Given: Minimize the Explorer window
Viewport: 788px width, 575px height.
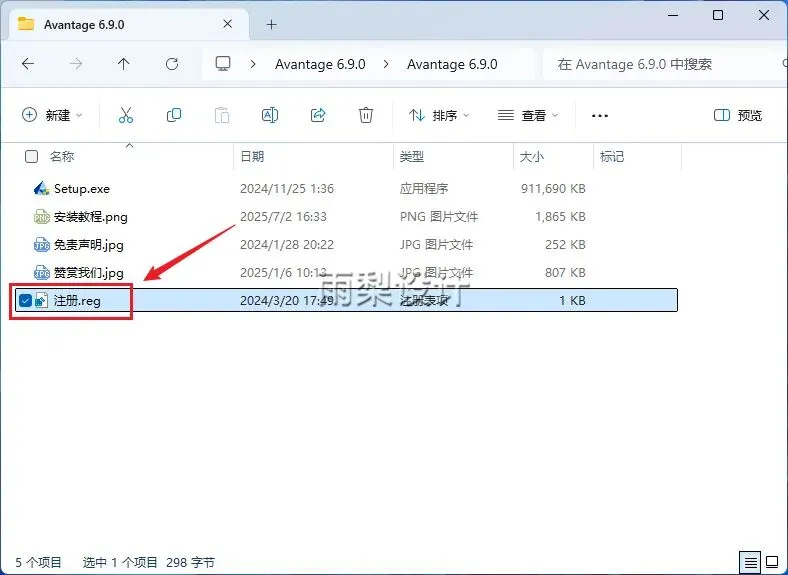Looking at the screenshot, I should click(x=673, y=15).
